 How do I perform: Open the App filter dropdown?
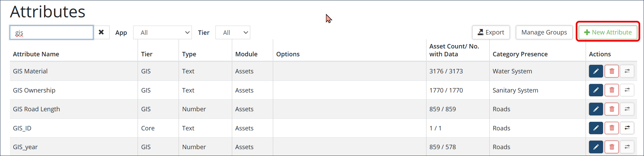163,32
